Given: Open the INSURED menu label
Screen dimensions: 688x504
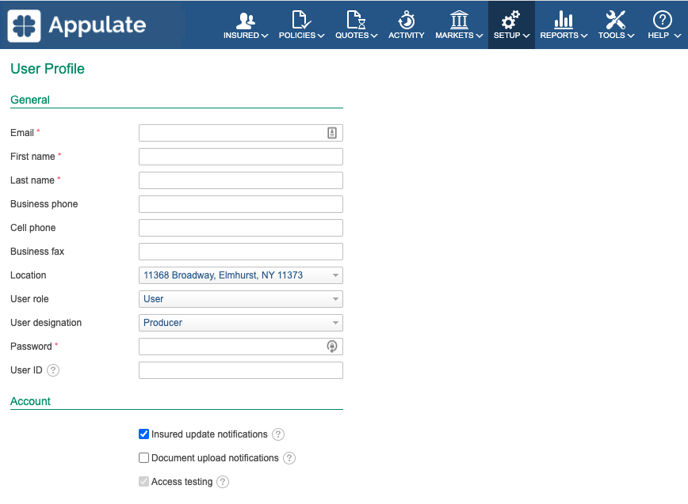Looking at the screenshot, I should click(241, 36).
